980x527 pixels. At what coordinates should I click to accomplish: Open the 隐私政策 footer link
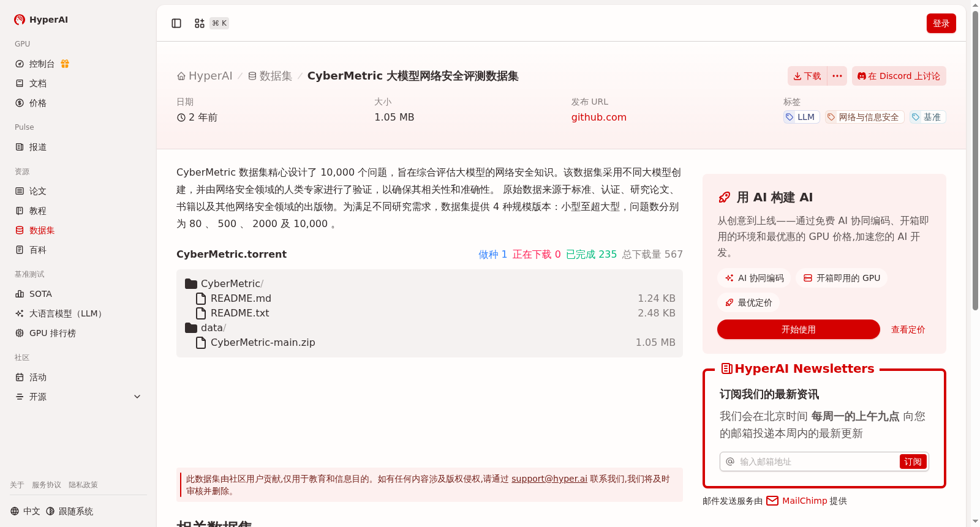(x=83, y=485)
